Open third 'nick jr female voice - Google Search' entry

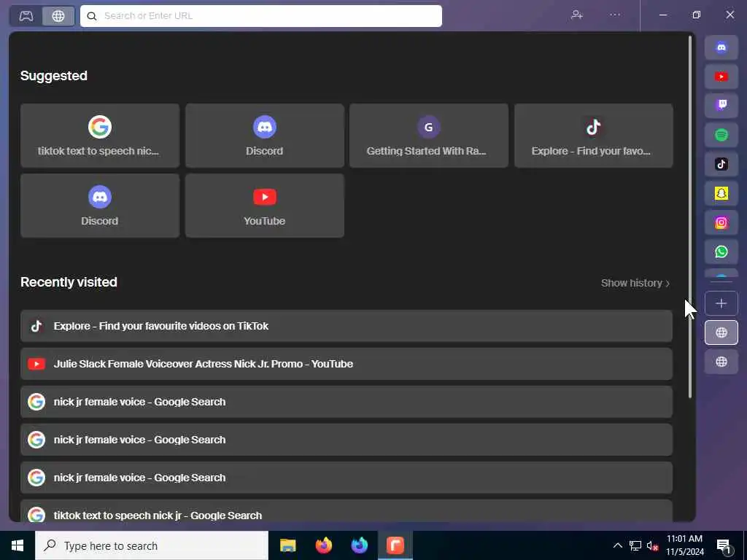pos(347,478)
